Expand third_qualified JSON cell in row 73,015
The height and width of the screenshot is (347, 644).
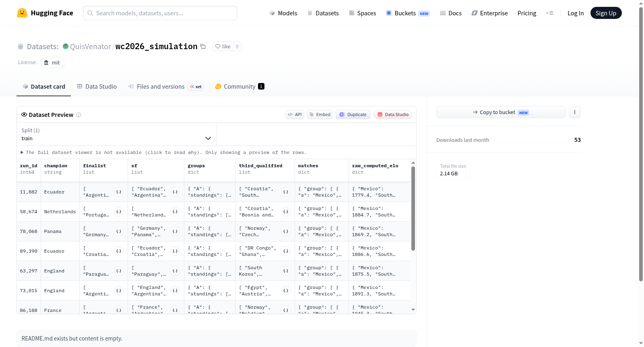pos(286,291)
